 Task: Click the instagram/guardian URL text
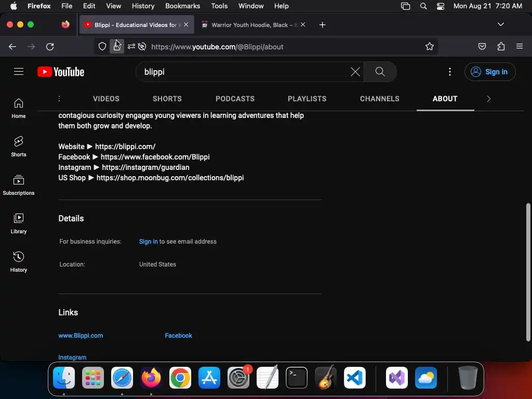click(145, 167)
